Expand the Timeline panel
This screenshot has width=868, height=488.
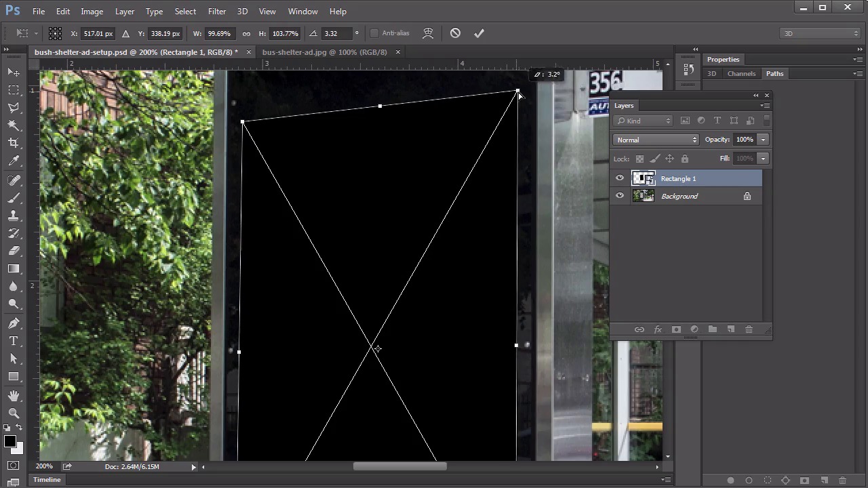click(x=47, y=480)
